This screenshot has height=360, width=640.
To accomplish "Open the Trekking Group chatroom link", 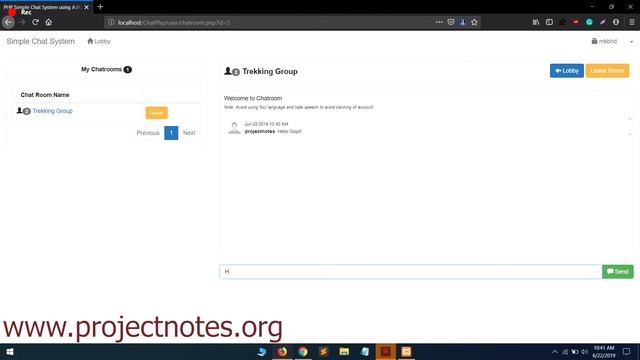I will pyautogui.click(x=52, y=111).
